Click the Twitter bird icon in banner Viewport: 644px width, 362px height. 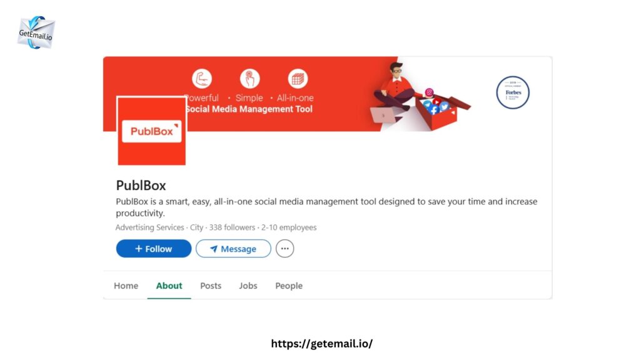pos(445,107)
